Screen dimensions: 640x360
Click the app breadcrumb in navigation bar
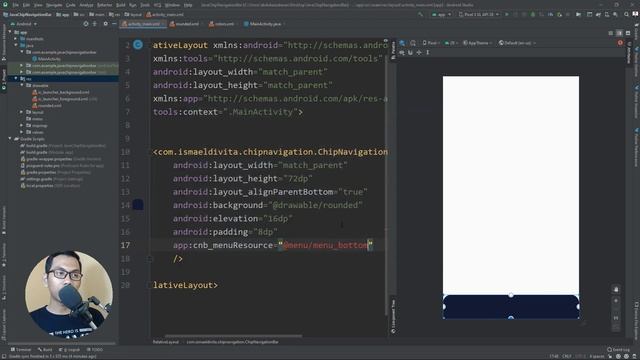63,14
